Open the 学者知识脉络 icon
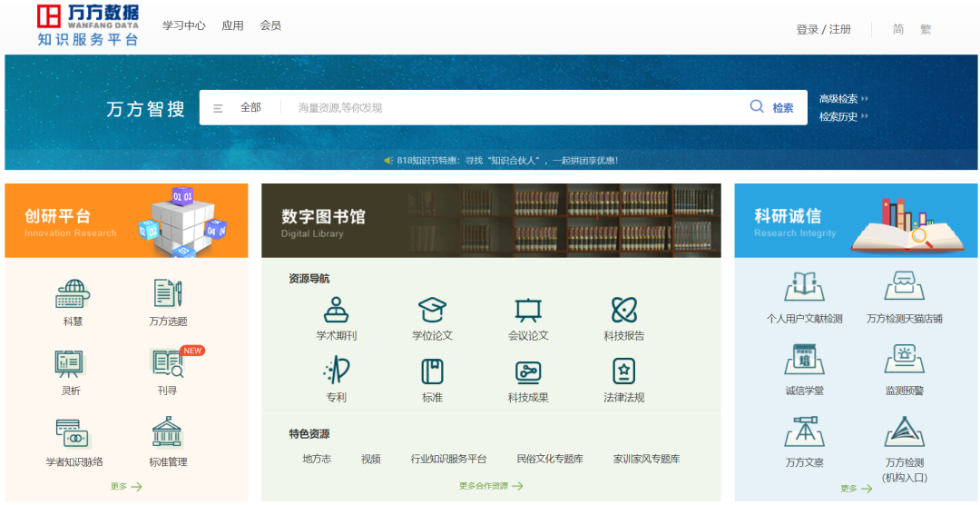 pyautogui.click(x=73, y=433)
